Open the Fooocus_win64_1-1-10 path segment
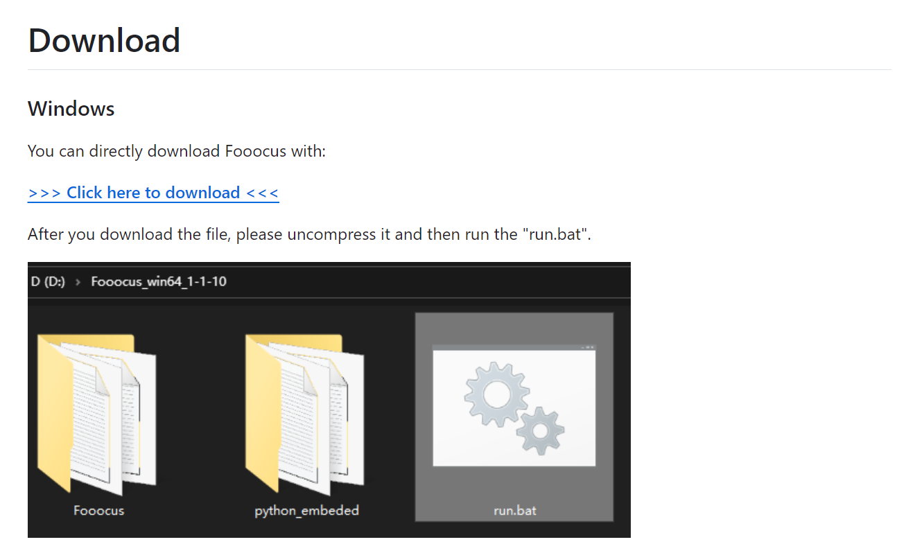 pyautogui.click(x=159, y=281)
